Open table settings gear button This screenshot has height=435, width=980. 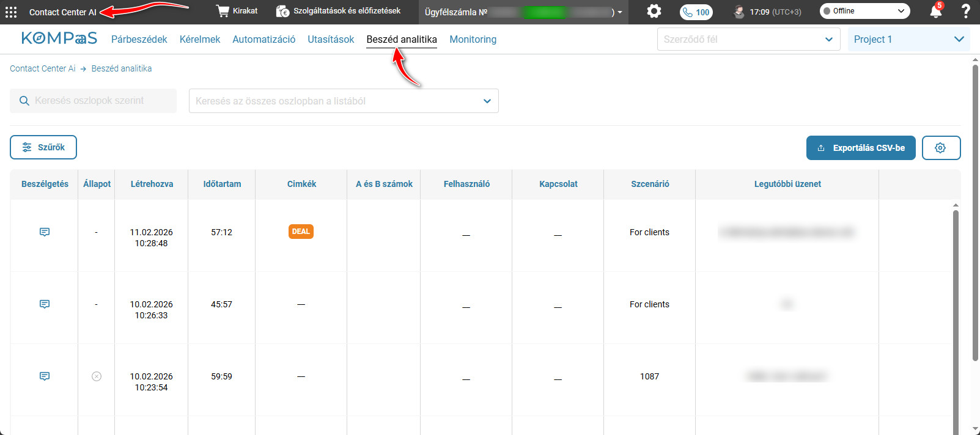click(x=941, y=148)
